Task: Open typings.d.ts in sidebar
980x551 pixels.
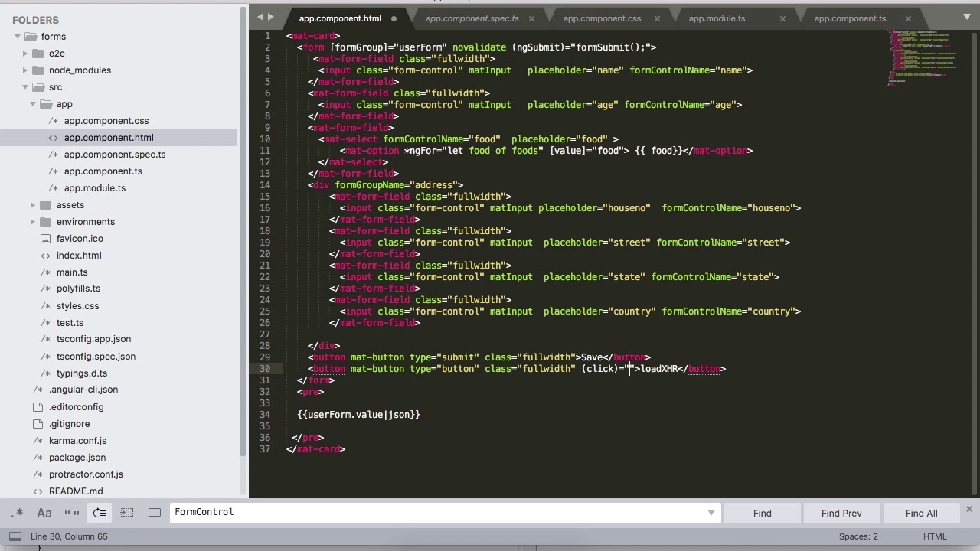Action: [x=82, y=373]
